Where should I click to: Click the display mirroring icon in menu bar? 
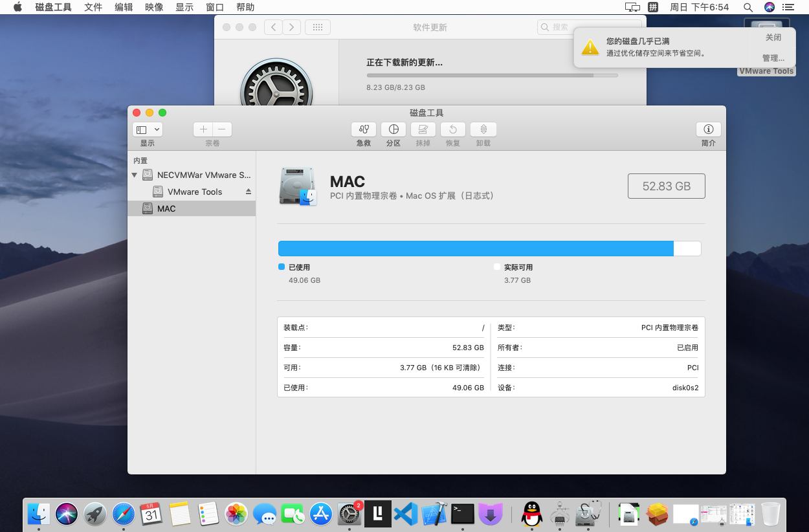632,7
